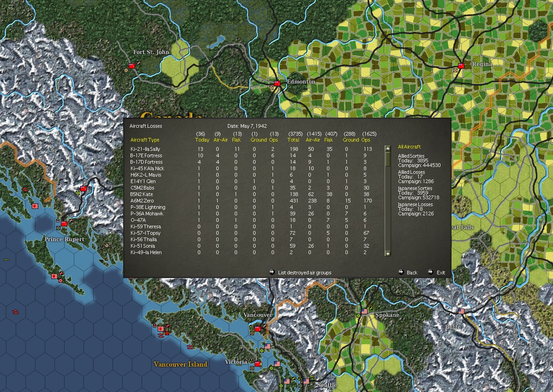Screen dimensions: 553x392
Task: Click the airfield plane icon beside Vancouver
Action: (265, 326)
